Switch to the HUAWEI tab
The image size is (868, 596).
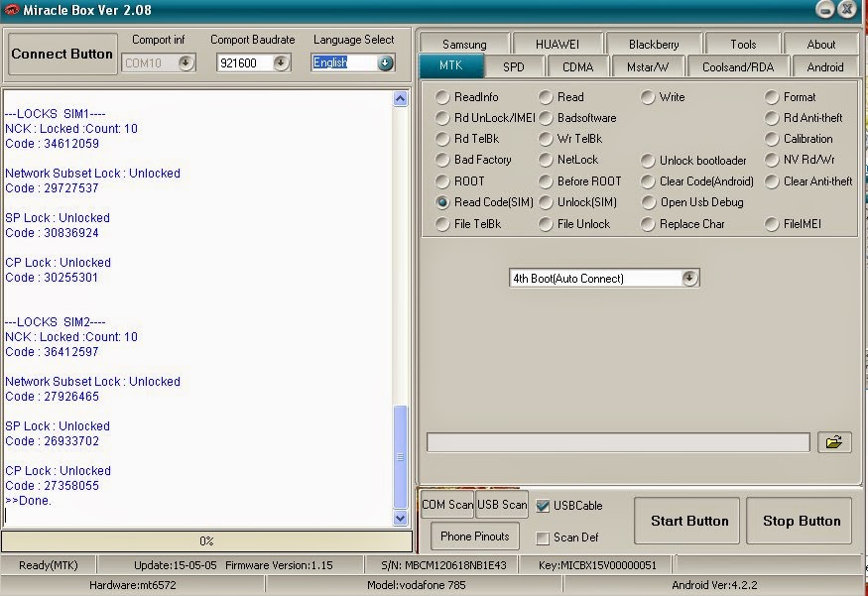tap(557, 44)
